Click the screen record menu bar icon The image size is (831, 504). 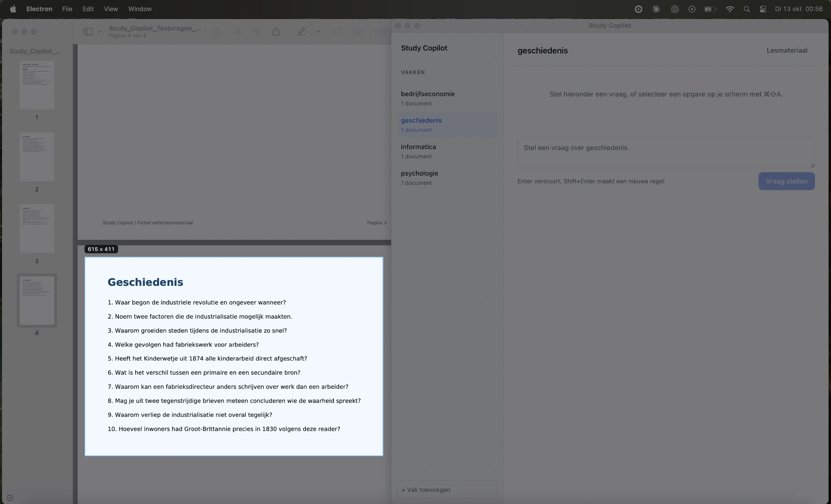[x=638, y=9]
